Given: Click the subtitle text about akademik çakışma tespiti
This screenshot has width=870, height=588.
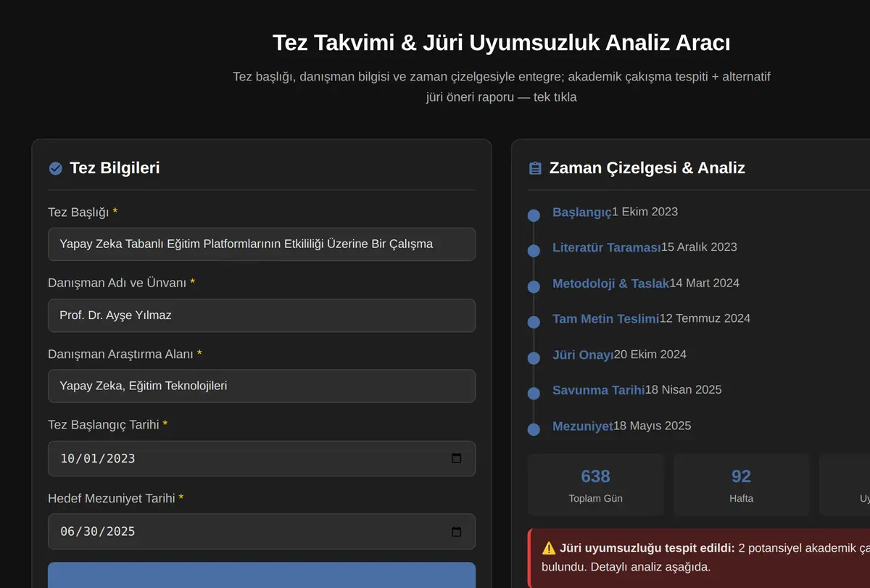Looking at the screenshot, I should 502,86.
